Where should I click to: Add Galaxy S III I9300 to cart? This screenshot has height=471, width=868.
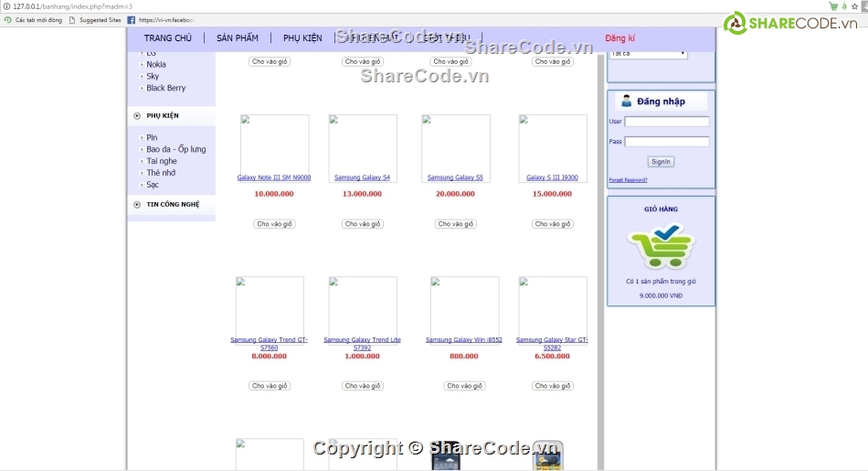pos(553,224)
